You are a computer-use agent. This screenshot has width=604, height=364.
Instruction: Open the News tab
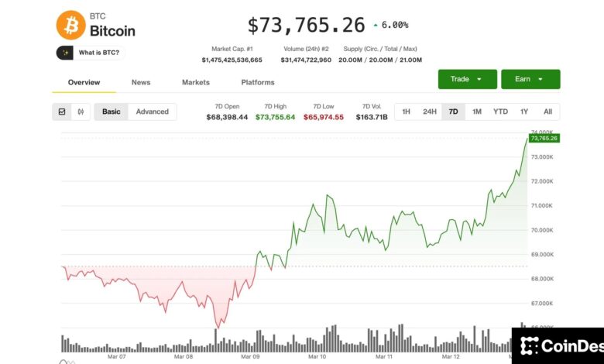point(141,82)
